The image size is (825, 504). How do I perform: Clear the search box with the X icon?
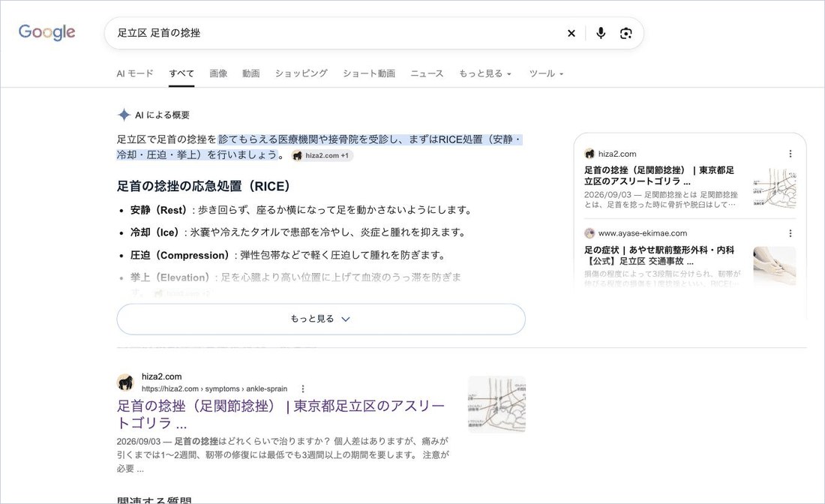click(571, 33)
